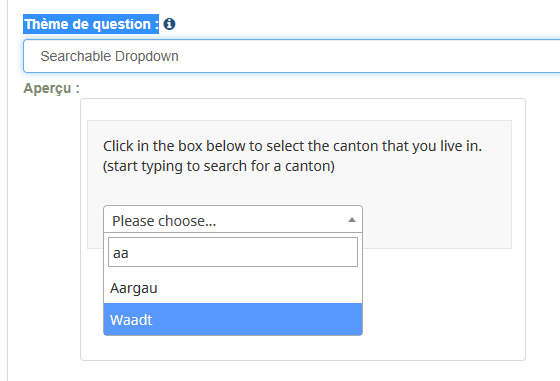
Task: Click the start typing to search hint line
Action: 219,166
